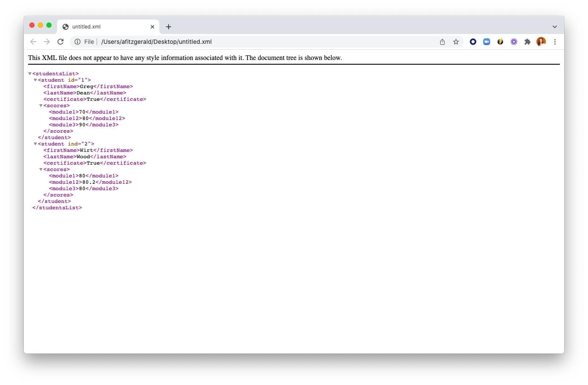Click the module12 score 80 line under Greg
This screenshot has width=588, height=385.
87,118
